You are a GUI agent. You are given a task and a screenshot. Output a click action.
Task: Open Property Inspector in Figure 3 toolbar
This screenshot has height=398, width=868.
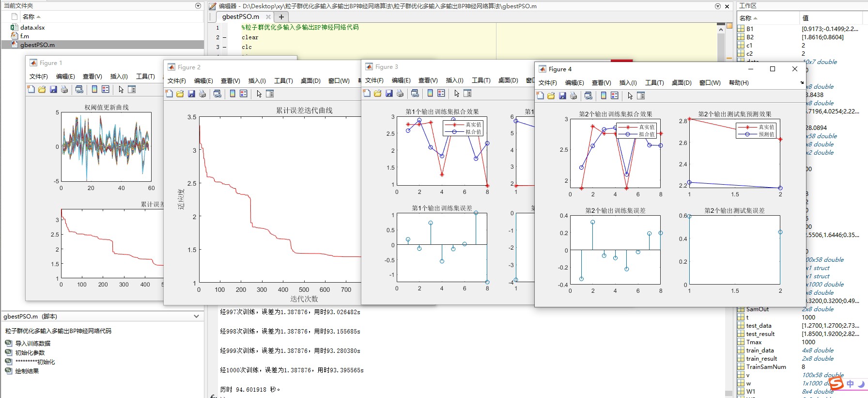point(467,93)
